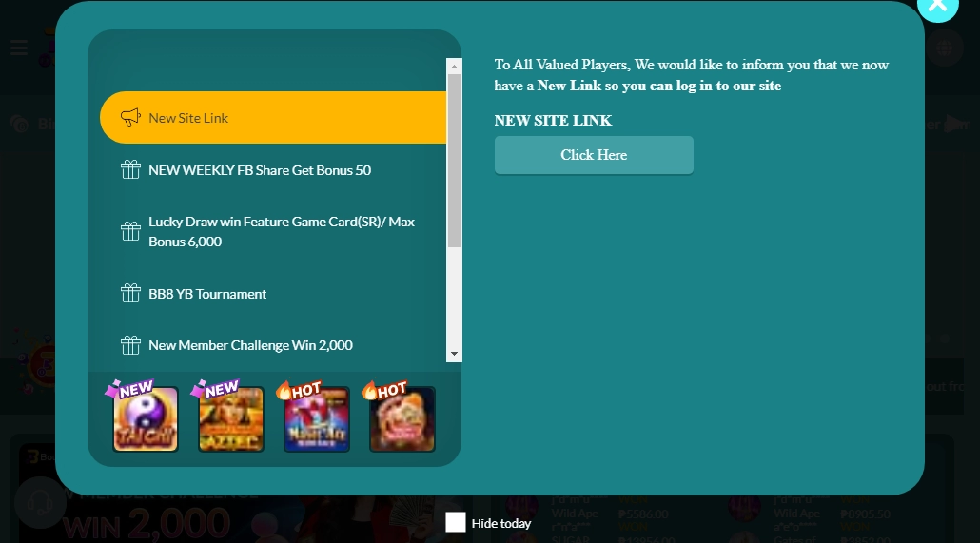Image resolution: width=980 pixels, height=543 pixels.
Task: Click the globe language icon behind popup
Action: [945, 48]
